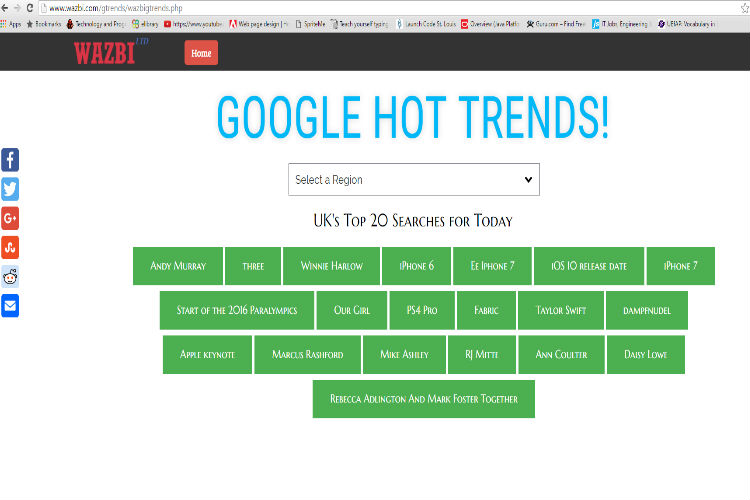This screenshot has width=750, height=500.
Task: Open the Select a Region dropdown
Action: (413, 180)
